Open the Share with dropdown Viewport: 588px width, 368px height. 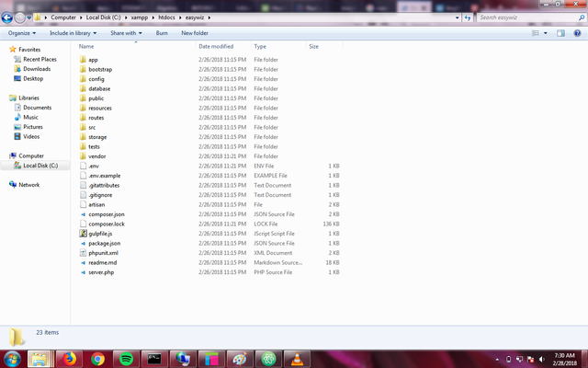126,33
